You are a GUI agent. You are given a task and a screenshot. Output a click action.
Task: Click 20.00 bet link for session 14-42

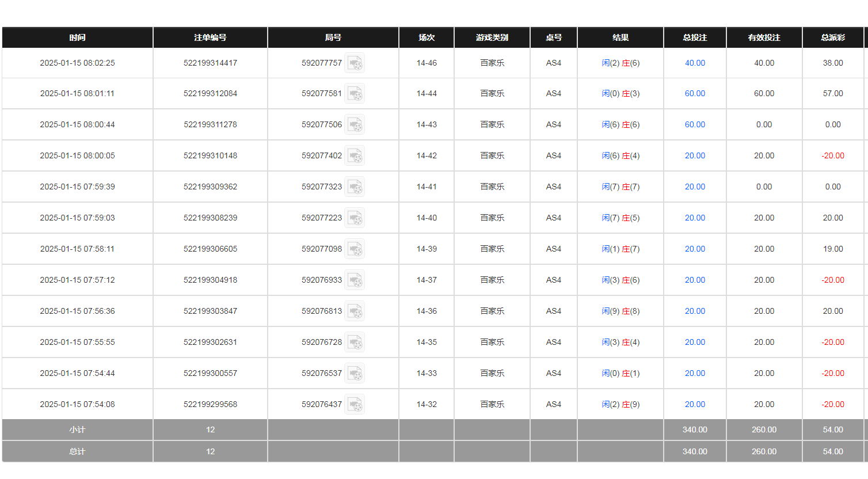click(x=695, y=156)
